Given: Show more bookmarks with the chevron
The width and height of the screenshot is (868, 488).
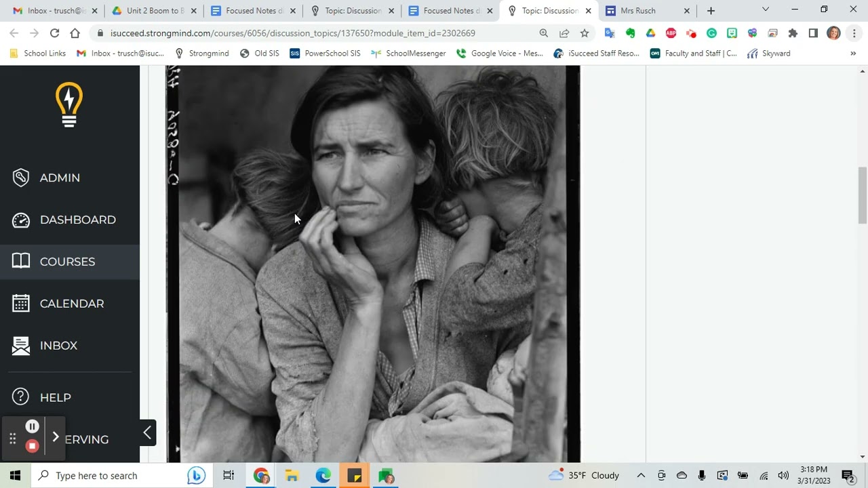Looking at the screenshot, I should 853,54.
